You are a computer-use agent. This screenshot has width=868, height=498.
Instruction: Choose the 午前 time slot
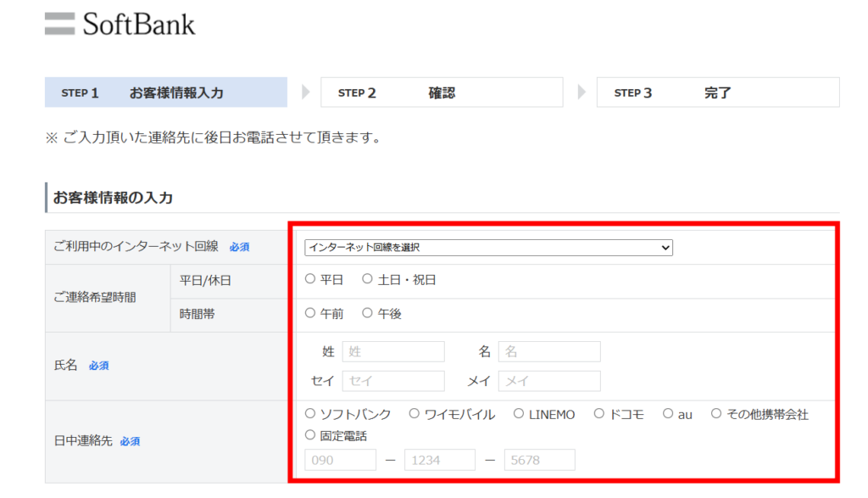pos(310,313)
